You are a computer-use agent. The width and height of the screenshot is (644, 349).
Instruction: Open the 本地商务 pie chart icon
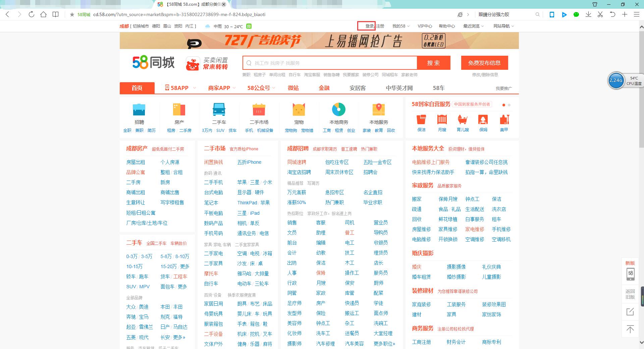click(x=339, y=109)
